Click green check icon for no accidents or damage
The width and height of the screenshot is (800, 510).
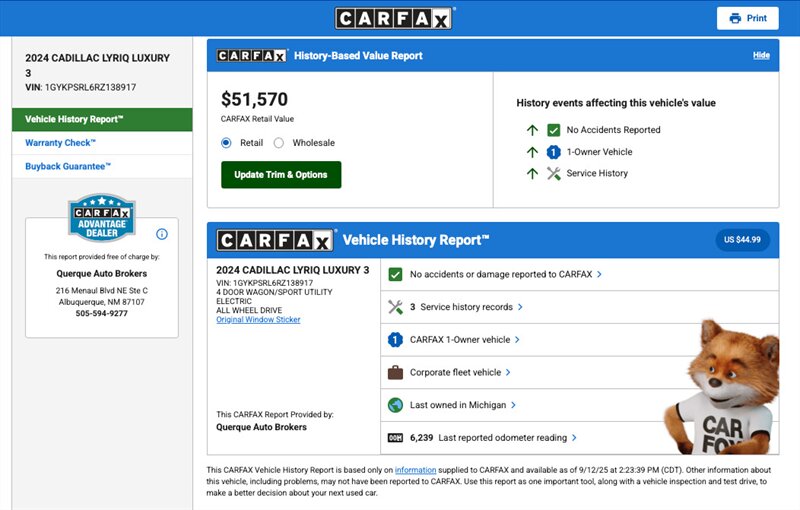click(395, 274)
